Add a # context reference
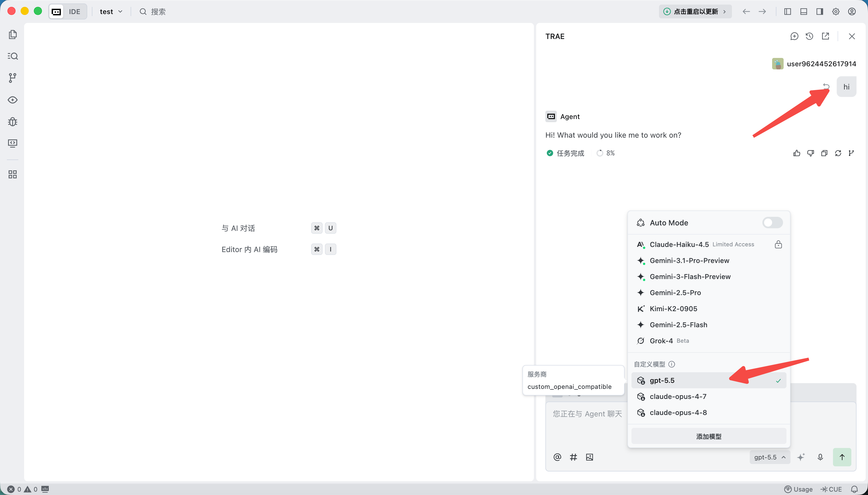The height and width of the screenshot is (495, 868). coord(573,457)
